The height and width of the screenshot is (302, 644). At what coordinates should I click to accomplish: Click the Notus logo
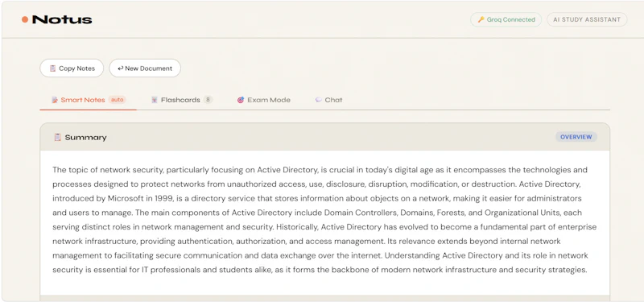point(56,19)
